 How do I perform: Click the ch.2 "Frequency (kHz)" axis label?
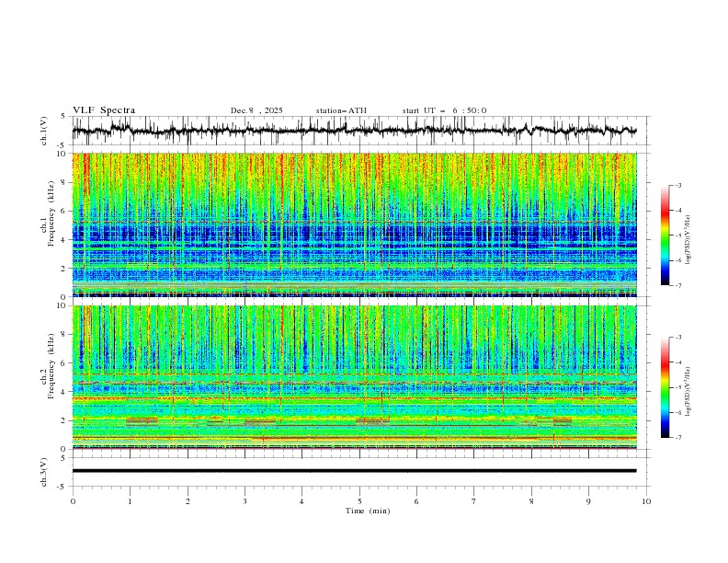pos(51,366)
